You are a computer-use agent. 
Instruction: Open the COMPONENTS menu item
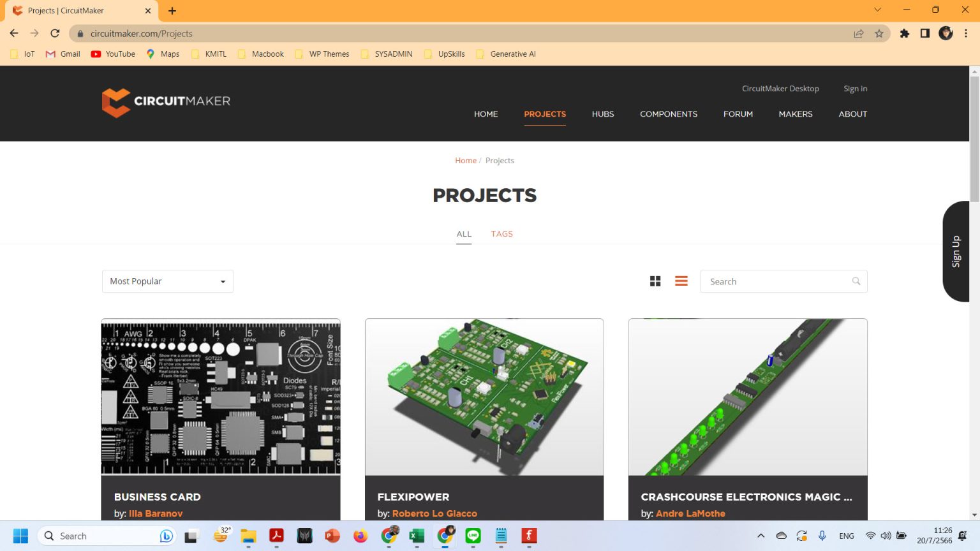point(669,114)
